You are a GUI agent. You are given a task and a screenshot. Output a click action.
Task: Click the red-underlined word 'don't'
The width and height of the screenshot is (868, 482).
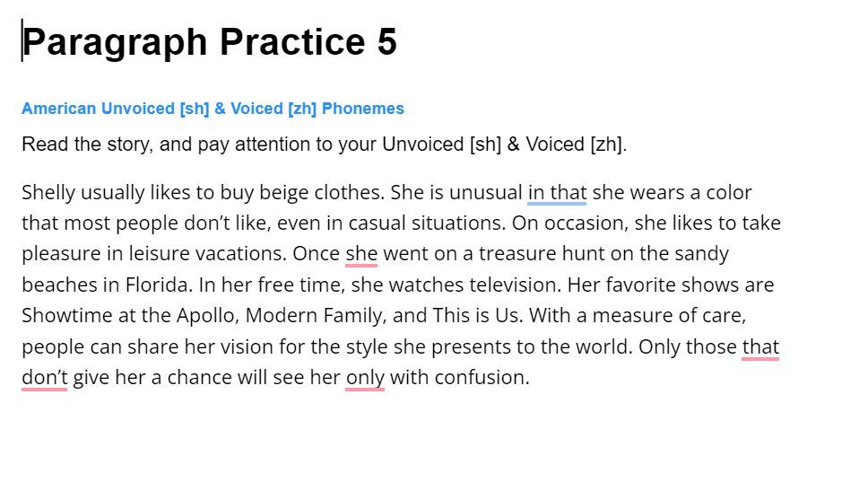pyautogui.click(x=44, y=378)
